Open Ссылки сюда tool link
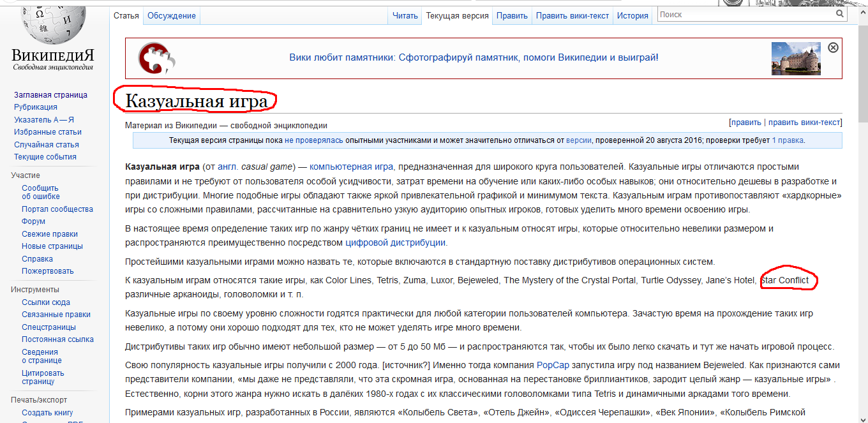Image resolution: width=868 pixels, height=423 pixels. [46, 302]
